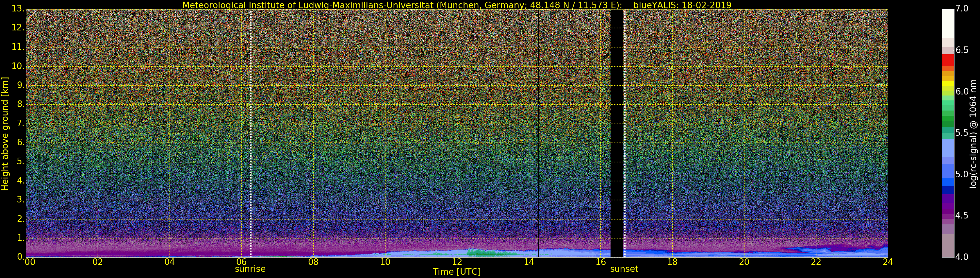
Task: Click the time tick label '22'
Action: coord(816,262)
